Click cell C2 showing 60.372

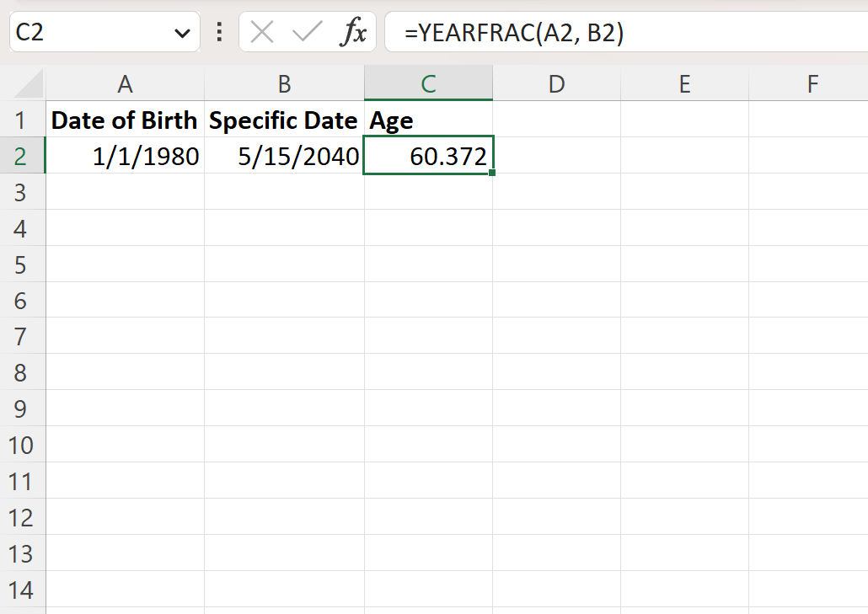click(428, 155)
